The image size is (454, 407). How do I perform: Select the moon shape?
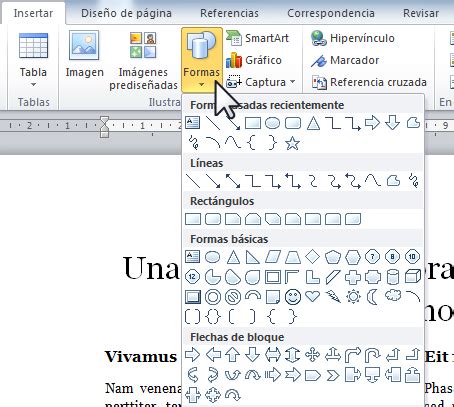[372, 296]
